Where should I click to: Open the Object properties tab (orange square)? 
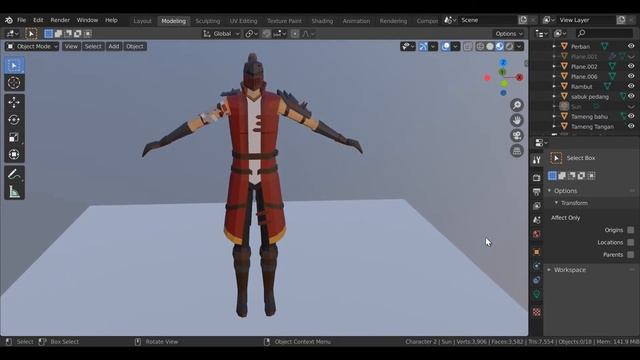coord(537,252)
